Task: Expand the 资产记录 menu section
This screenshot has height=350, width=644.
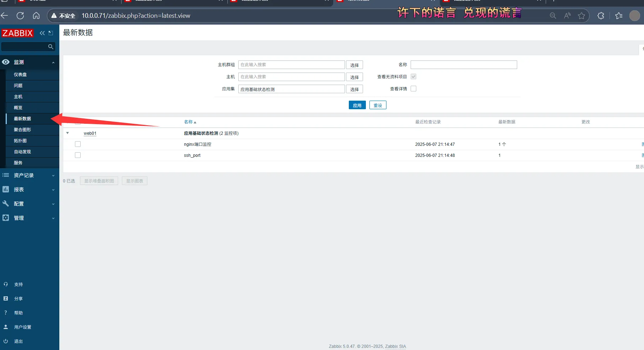Action: point(29,175)
